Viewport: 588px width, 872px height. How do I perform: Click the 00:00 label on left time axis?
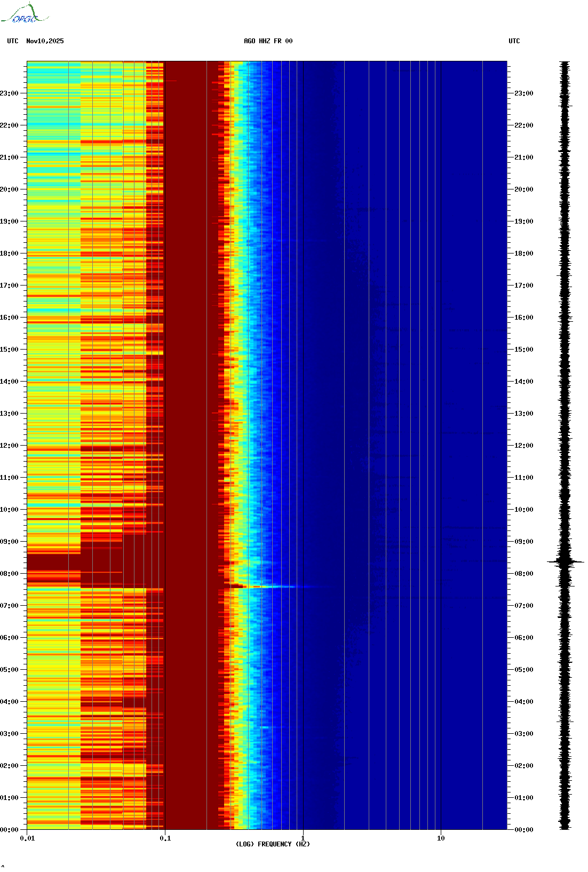click(x=9, y=830)
